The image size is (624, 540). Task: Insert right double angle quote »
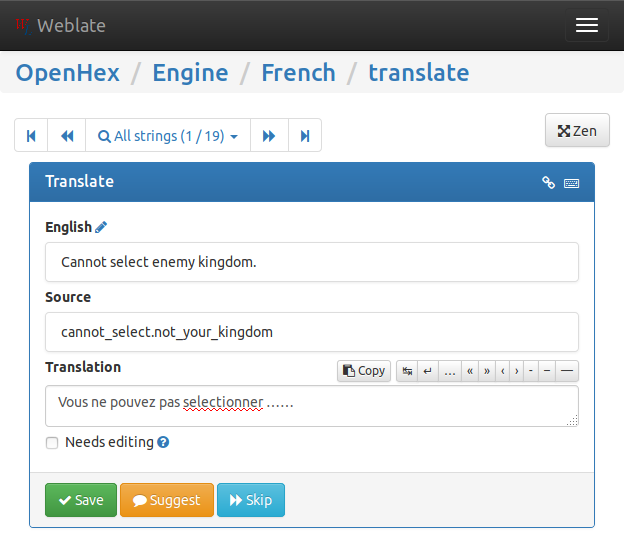[487, 371]
